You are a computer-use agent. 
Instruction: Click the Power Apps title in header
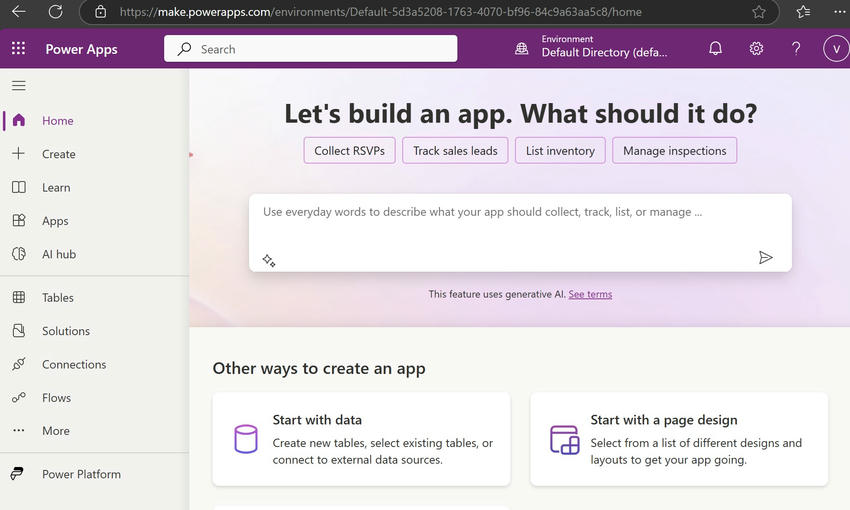[x=81, y=49]
